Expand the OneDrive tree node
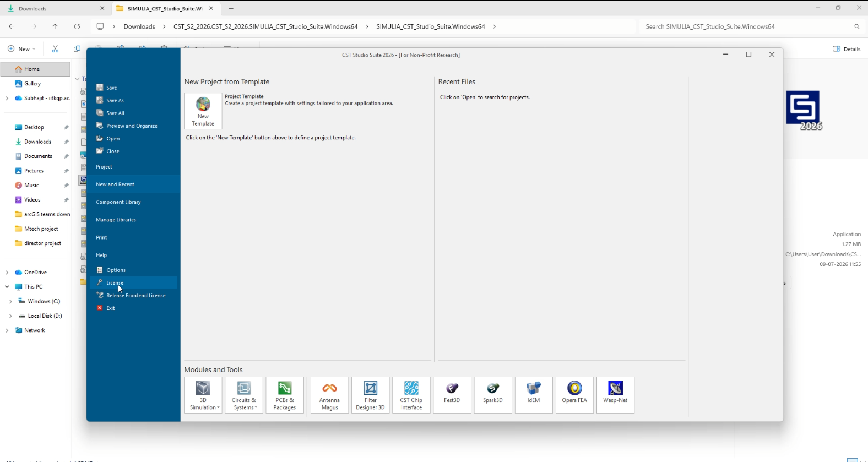The image size is (868, 462). [7, 272]
